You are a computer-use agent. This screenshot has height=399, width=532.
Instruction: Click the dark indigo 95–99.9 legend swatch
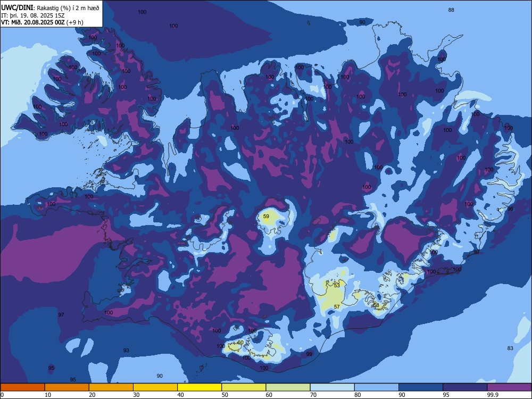pyautogui.click(x=465, y=387)
